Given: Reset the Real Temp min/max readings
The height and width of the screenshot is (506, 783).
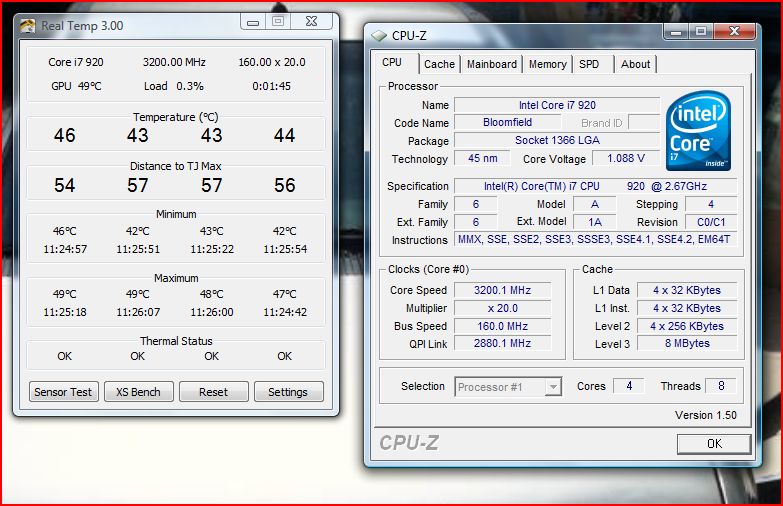Looking at the screenshot, I should click(x=214, y=392).
